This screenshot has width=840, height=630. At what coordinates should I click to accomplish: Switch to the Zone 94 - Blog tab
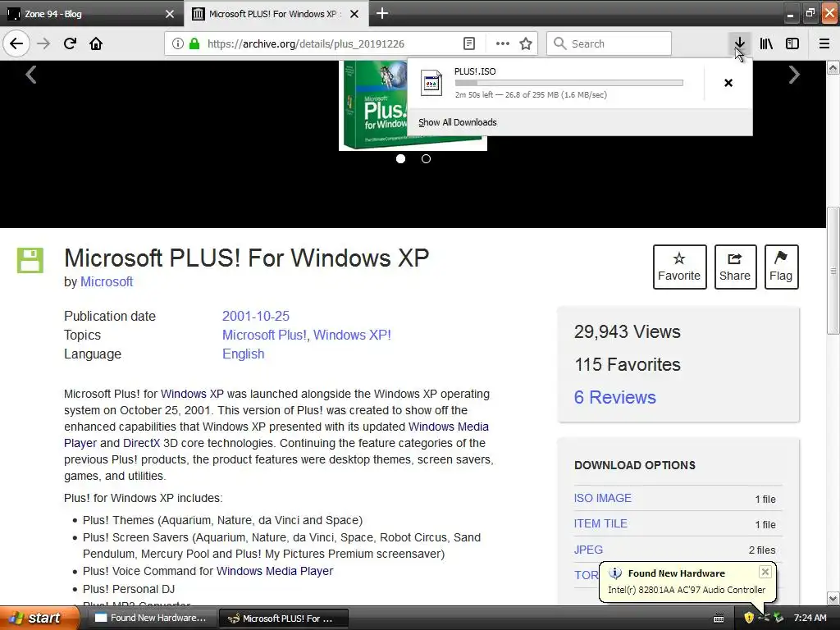(91, 13)
